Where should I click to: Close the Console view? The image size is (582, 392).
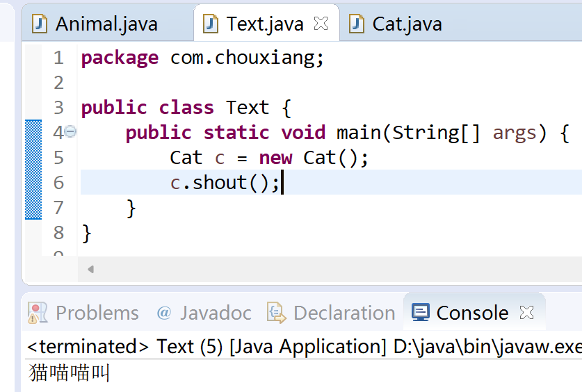(x=526, y=313)
